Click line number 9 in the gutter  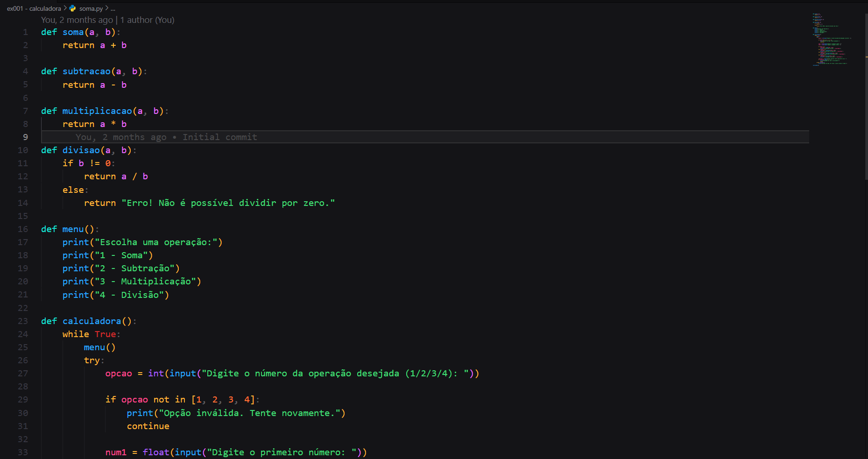click(x=25, y=137)
